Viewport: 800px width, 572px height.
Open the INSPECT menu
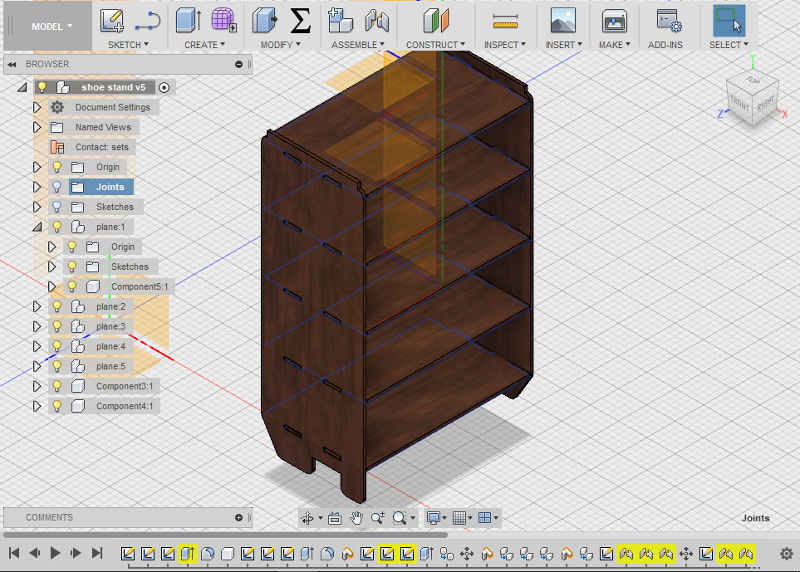pyautogui.click(x=505, y=45)
